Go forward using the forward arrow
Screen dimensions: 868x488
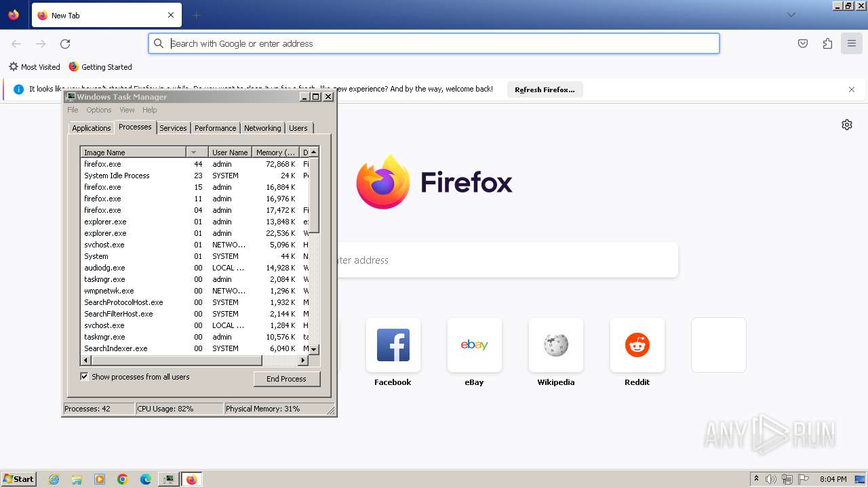41,44
